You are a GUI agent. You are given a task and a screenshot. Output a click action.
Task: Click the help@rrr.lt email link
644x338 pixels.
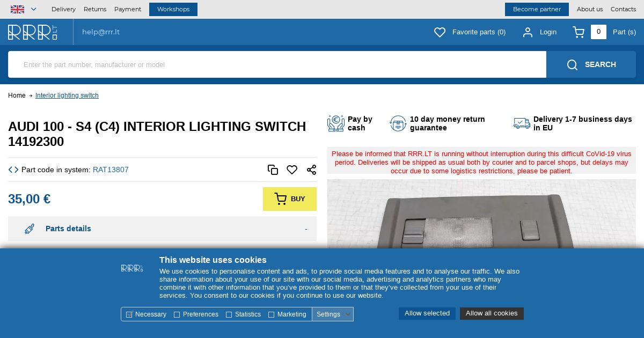point(101,32)
